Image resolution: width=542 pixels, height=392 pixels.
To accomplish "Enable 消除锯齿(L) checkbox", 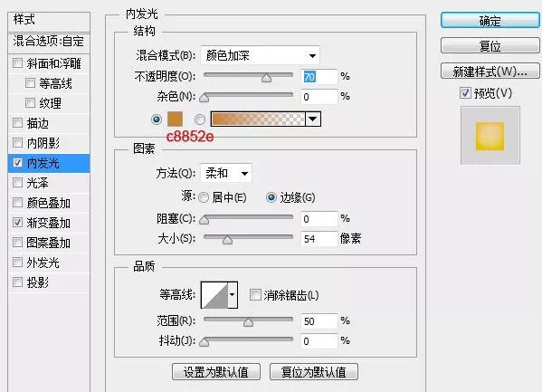I will pos(255,295).
